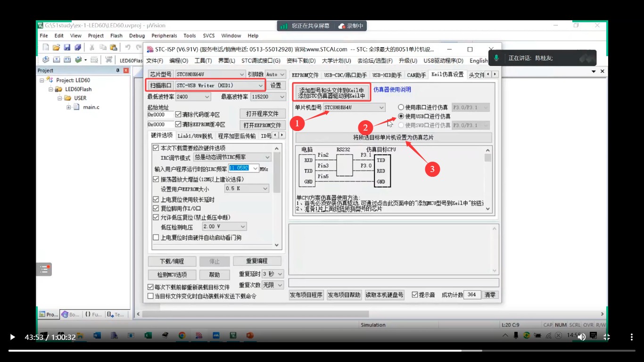Open the Functions panel tab at bottom
The width and height of the screenshot is (644, 362).
91,314
